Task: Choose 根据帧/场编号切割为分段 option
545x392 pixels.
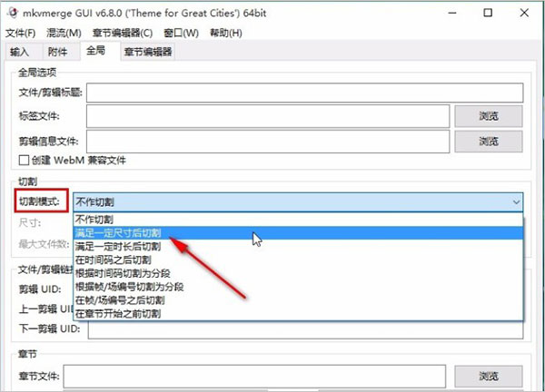Action: (x=298, y=287)
